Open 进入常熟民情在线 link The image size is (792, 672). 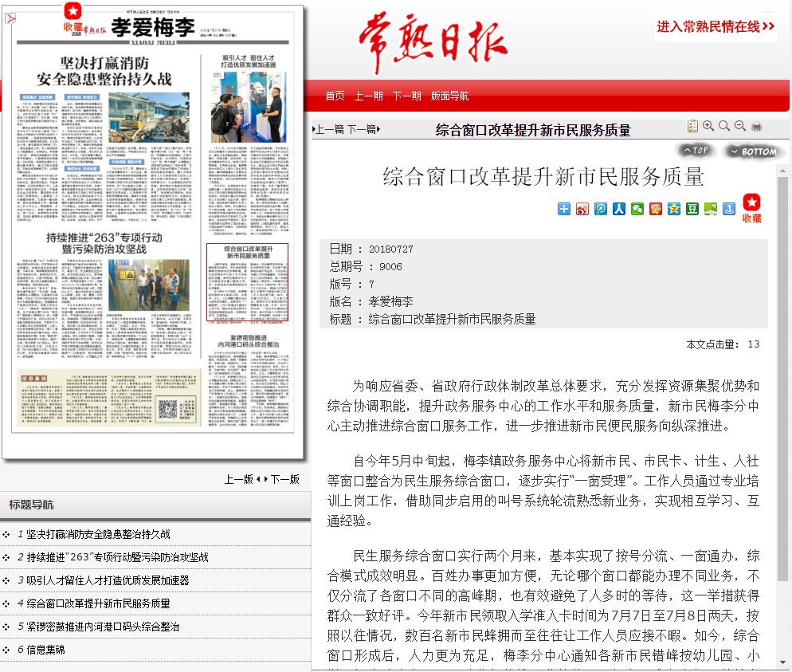pos(716,26)
